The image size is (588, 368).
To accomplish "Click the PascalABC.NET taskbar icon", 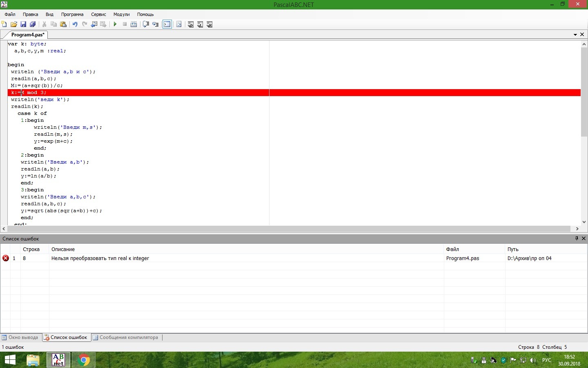I will [x=58, y=360].
